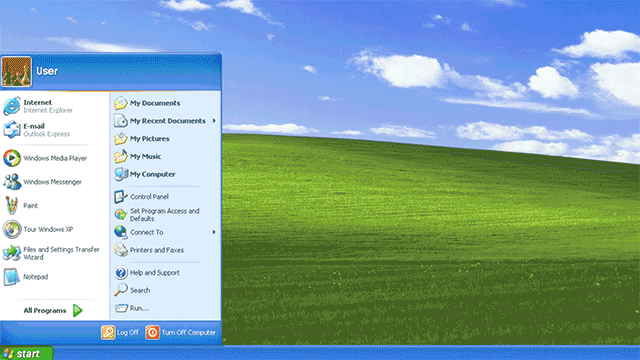Click the My Music text label

[145, 156]
